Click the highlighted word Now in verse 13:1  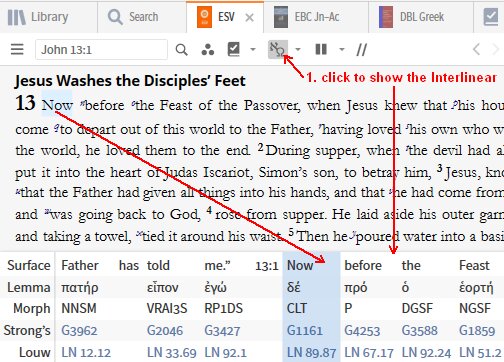57,106
